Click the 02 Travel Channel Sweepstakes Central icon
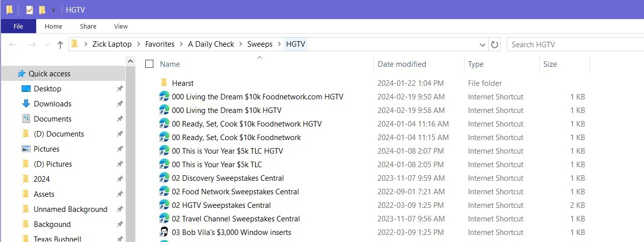Screen dimensions: 644x242 [164, 218]
